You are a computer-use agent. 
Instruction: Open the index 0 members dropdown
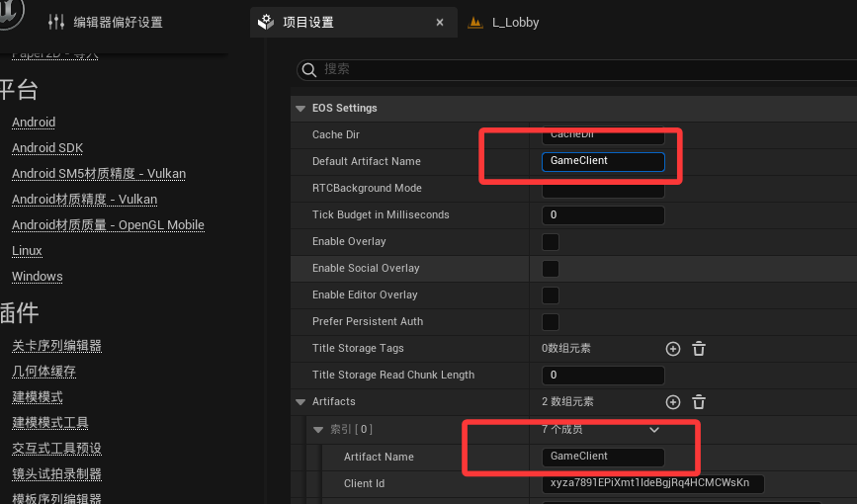click(653, 430)
